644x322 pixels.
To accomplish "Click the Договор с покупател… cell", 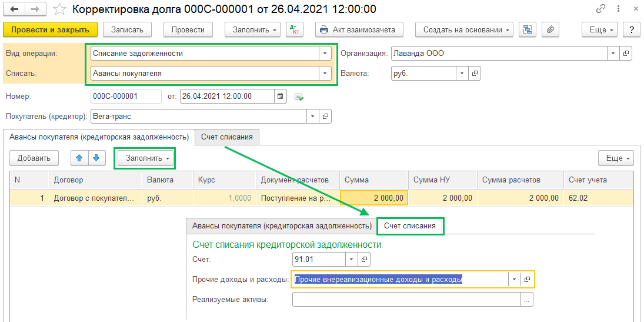I will (96, 198).
